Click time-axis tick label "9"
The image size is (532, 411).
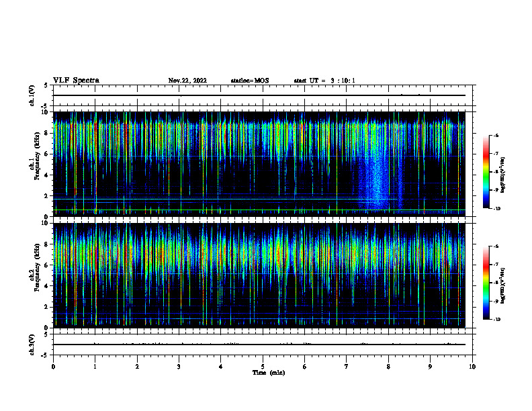click(430, 367)
